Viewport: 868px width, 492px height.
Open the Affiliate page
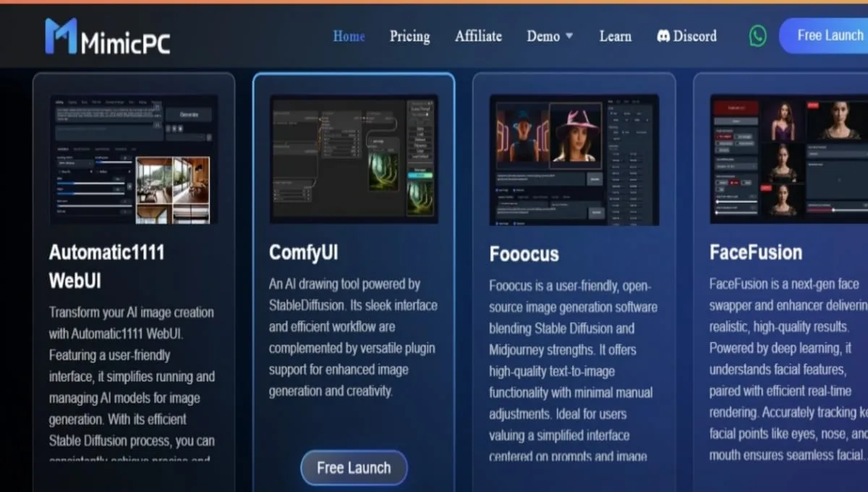click(x=478, y=36)
